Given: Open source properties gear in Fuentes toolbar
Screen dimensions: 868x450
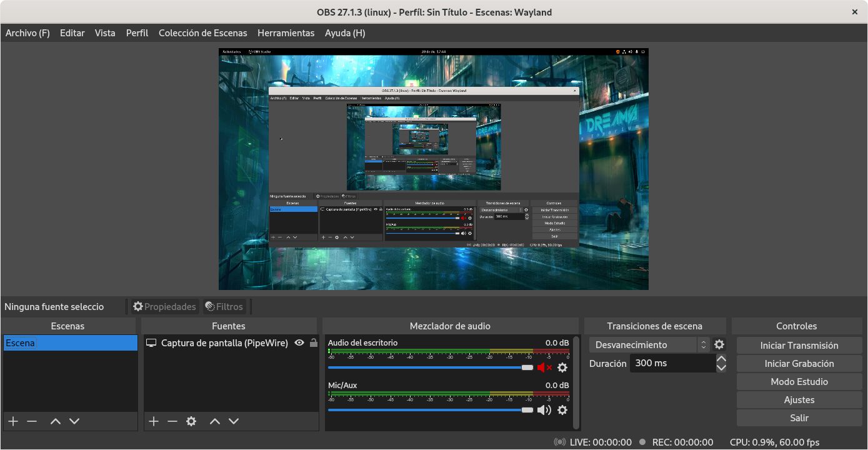Looking at the screenshot, I should (x=191, y=421).
